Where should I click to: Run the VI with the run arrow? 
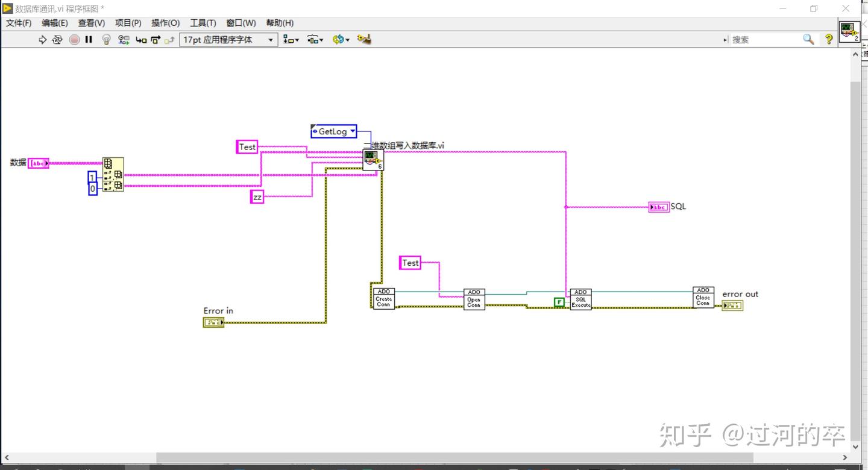point(43,39)
